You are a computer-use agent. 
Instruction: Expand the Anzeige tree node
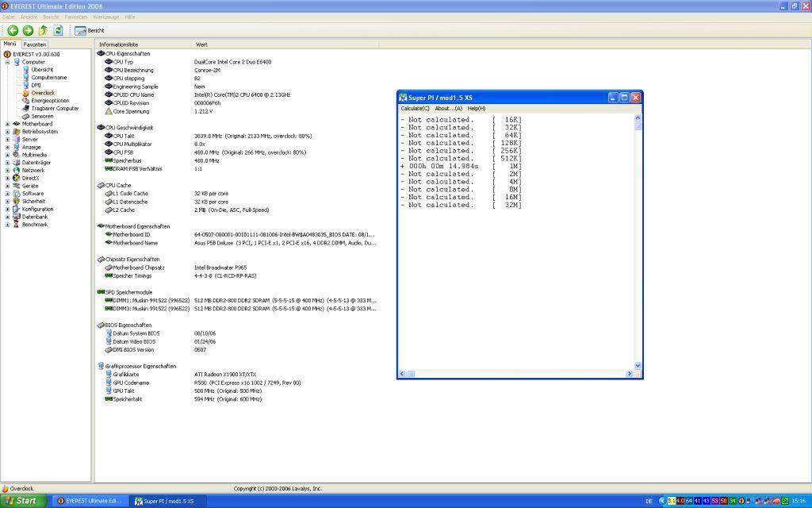coord(7,147)
